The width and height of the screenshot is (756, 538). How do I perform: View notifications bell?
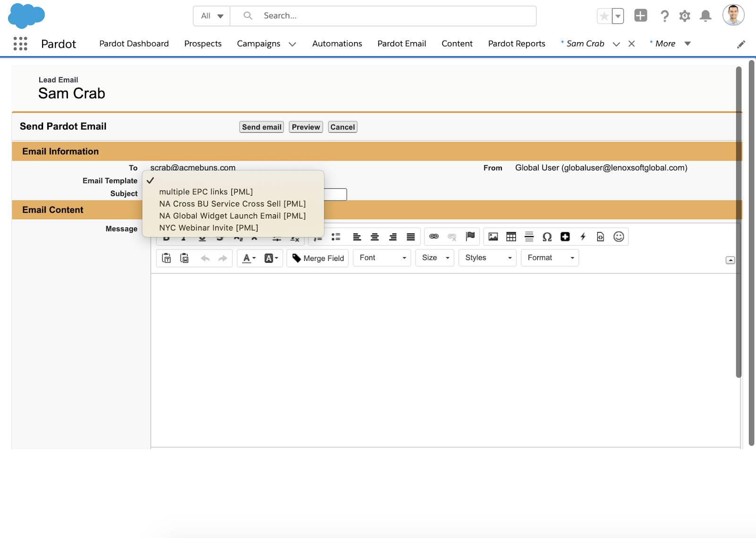(x=705, y=16)
